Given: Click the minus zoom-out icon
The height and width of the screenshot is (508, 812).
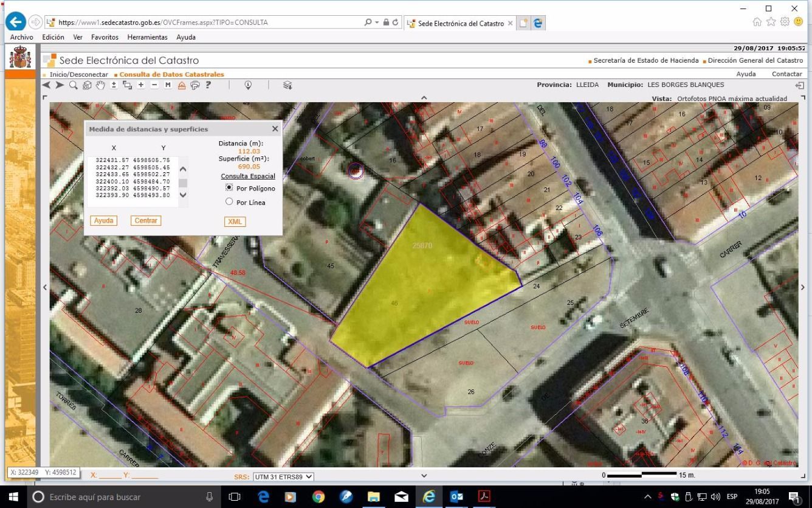Looking at the screenshot, I should click(x=154, y=85).
